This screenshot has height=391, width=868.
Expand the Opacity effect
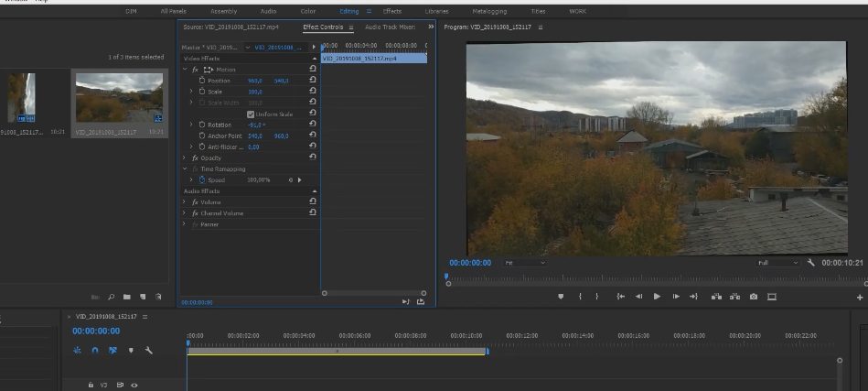point(185,157)
